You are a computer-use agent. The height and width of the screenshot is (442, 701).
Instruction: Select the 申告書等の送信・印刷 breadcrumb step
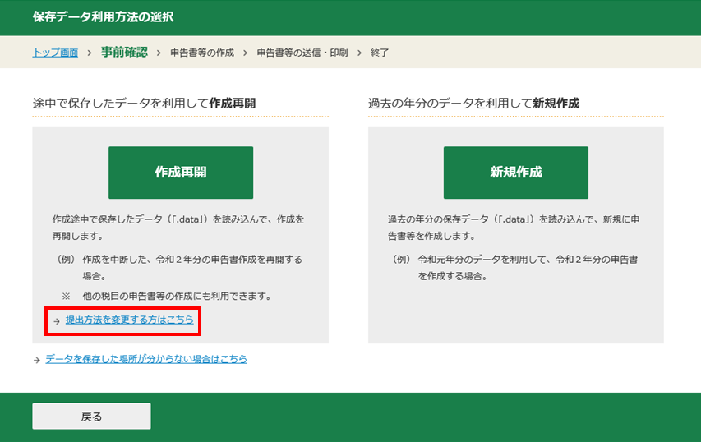click(302, 53)
